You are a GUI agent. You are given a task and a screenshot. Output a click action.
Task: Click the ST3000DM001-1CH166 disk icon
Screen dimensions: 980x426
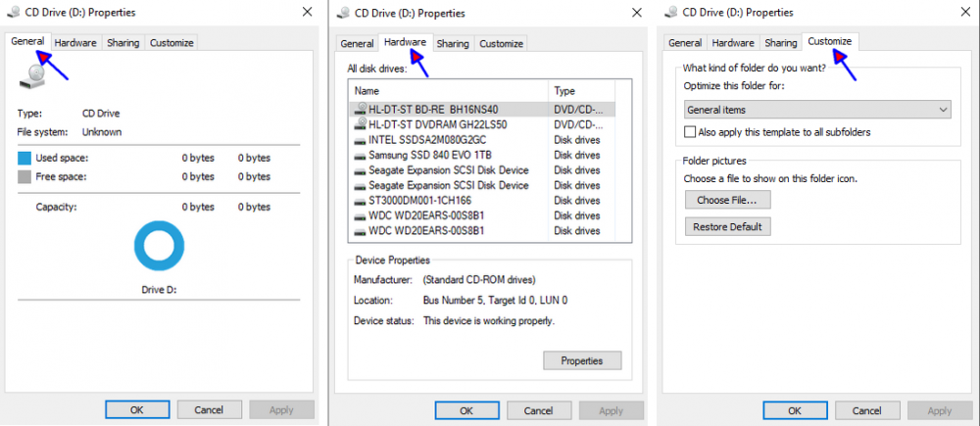click(x=360, y=200)
